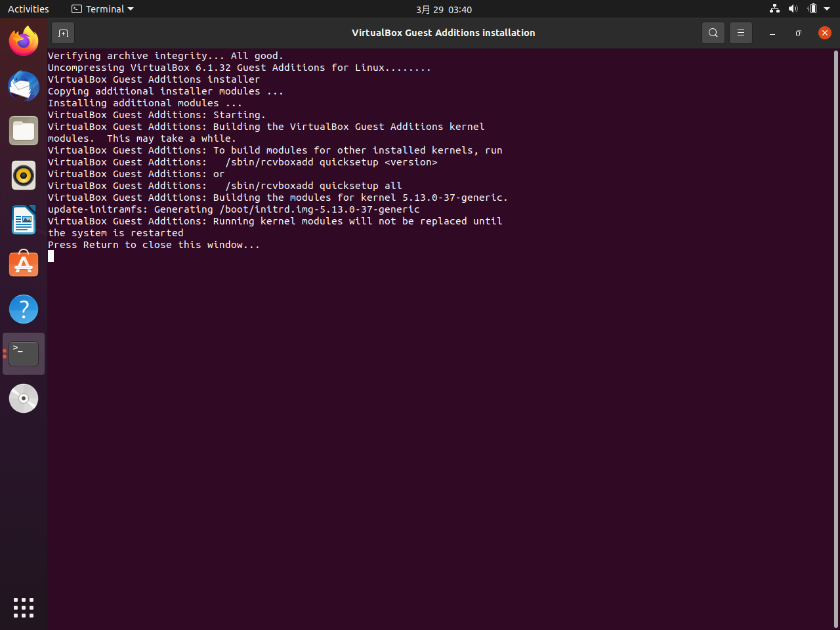This screenshot has width=840, height=630.
Task: Minimize the terminal window
Action: pyautogui.click(x=772, y=33)
